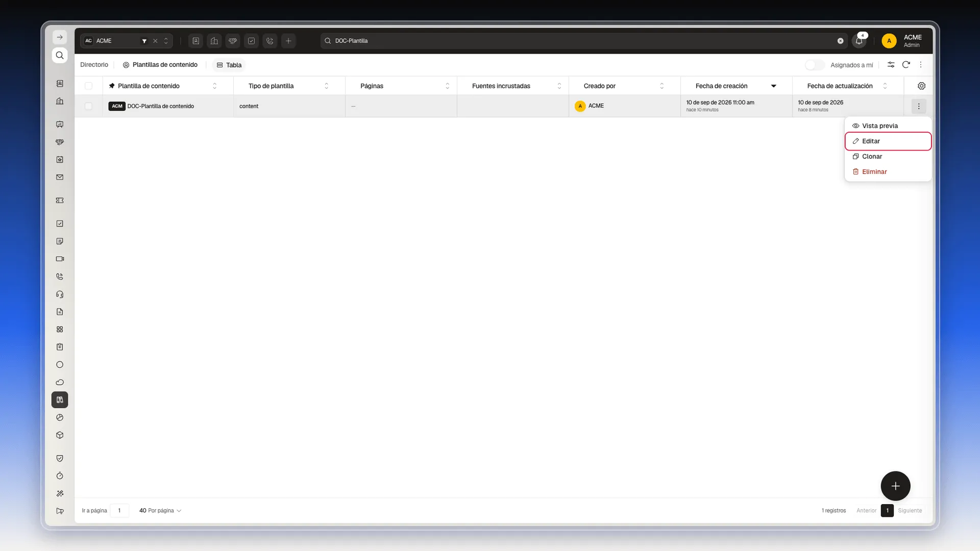The image size is (980, 551).
Task: Open the cube products icon in the sidebar
Action: (x=60, y=435)
